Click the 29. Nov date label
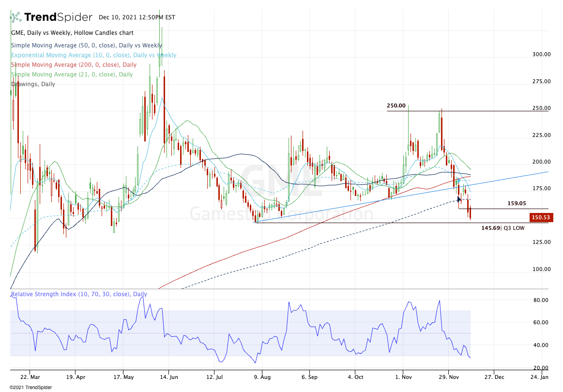This screenshot has height=392, width=563. 449,377
